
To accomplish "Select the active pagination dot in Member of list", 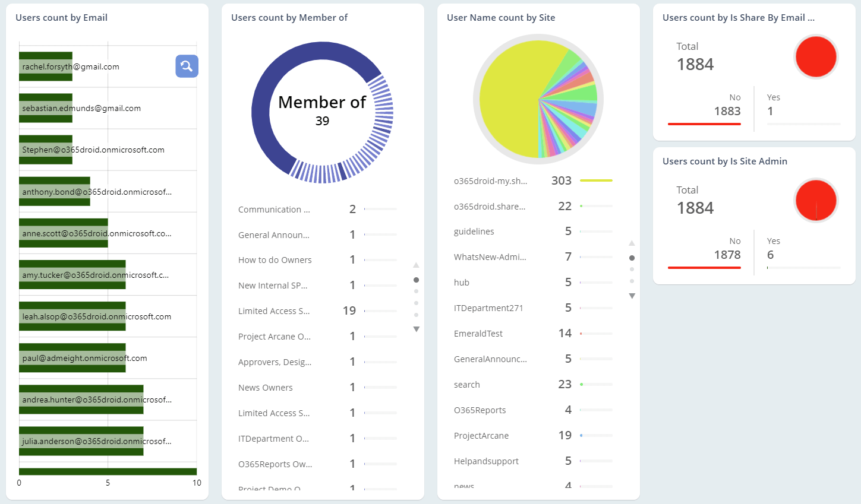I will point(416,279).
